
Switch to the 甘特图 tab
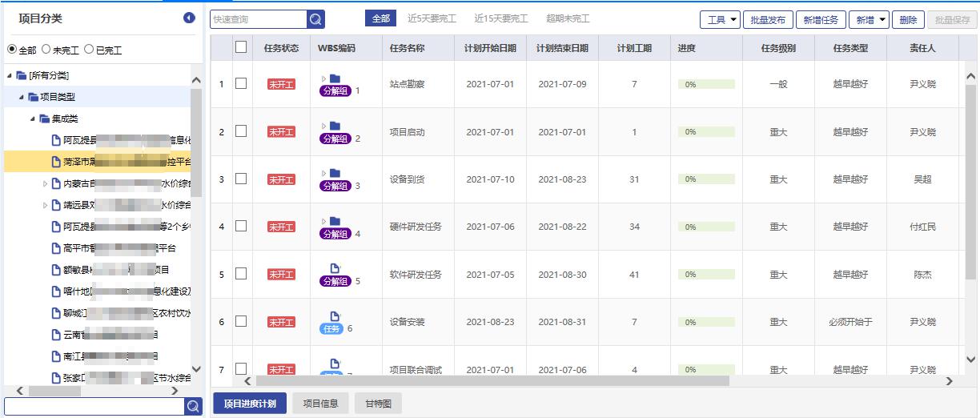(378, 404)
